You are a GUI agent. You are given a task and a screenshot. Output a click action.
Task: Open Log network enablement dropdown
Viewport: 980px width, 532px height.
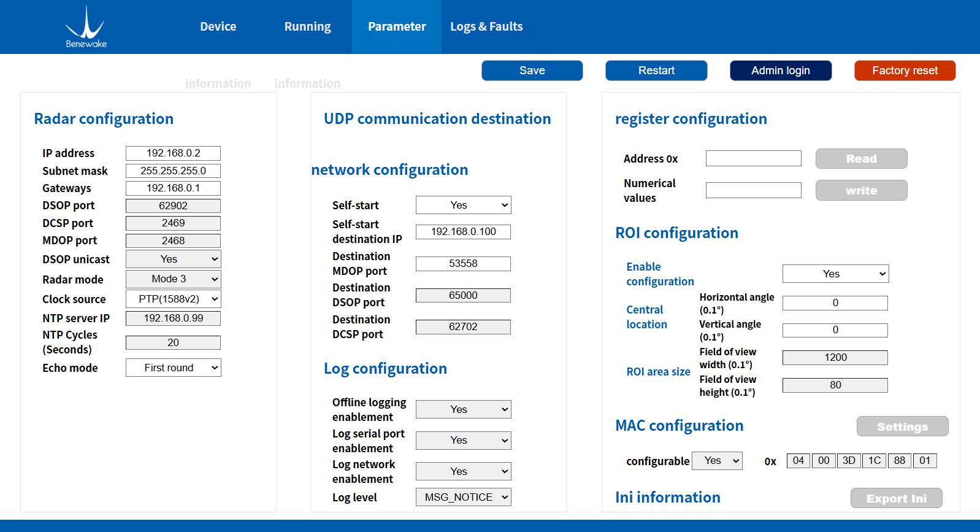pos(464,471)
